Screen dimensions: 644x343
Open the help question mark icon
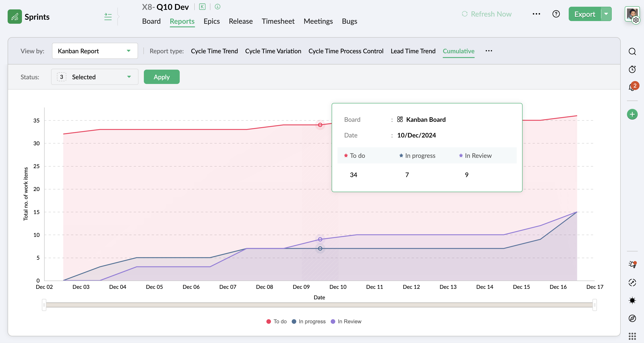point(556,14)
